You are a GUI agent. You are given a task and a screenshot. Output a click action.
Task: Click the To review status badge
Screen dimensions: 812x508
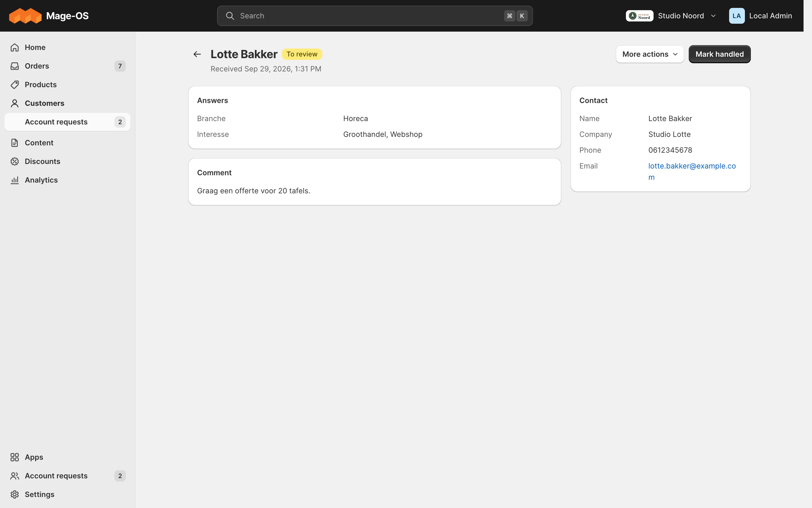click(x=302, y=54)
